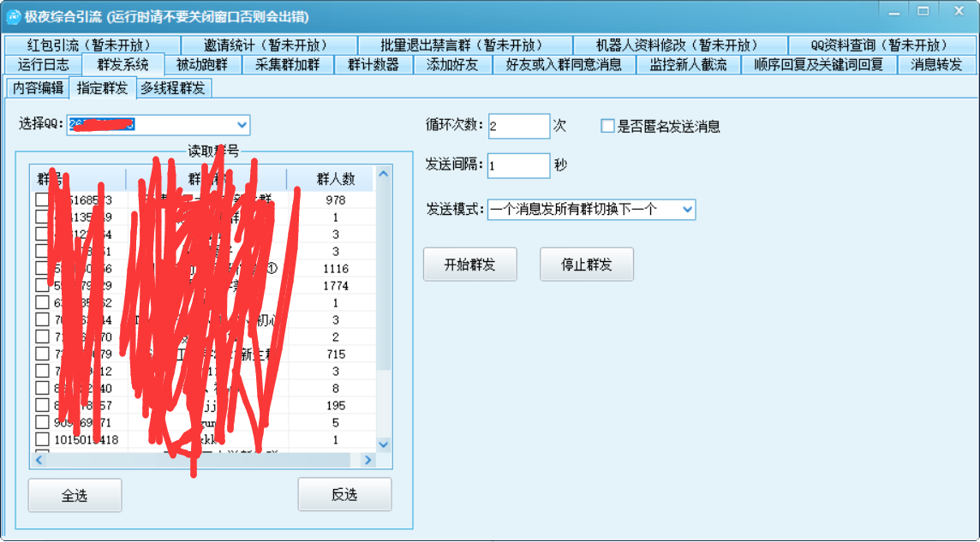Start sending with 开始群发 button
The image size is (980, 542).
(x=470, y=264)
